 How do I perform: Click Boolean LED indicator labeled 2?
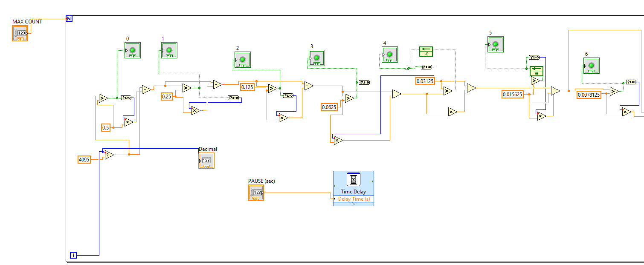click(243, 60)
